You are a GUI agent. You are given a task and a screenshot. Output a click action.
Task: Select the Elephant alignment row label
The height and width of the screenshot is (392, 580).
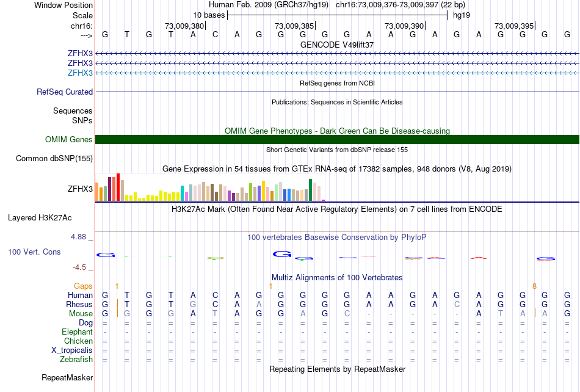tap(77, 332)
